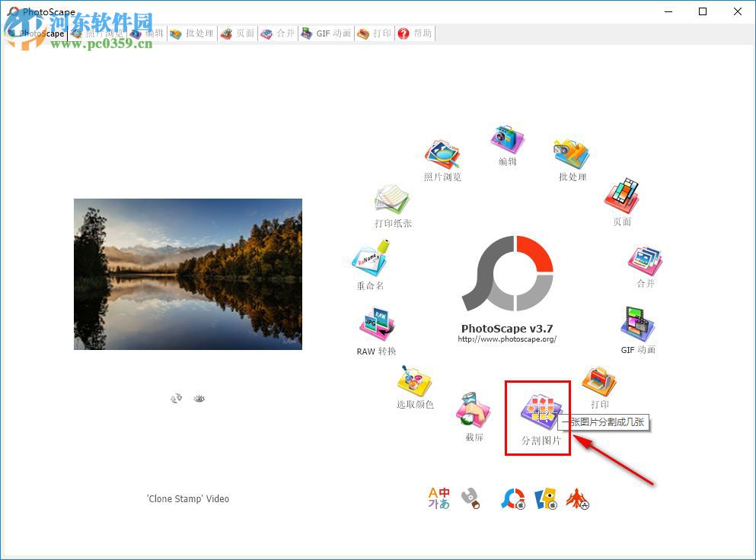756x560 pixels.
Task: Open the wrench settings icon
Action: pos(471,499)
